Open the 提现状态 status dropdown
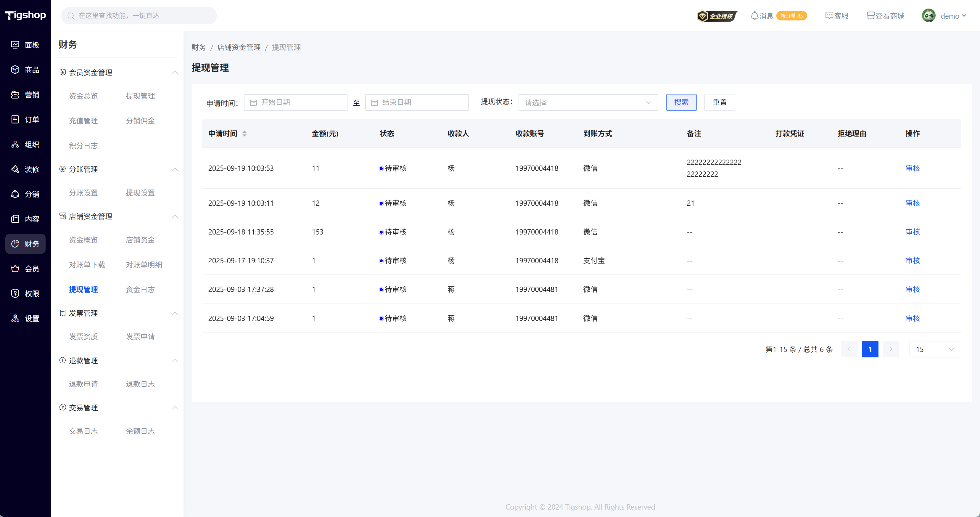Screen dimensions: 980x517 click(x=588, y=102)
